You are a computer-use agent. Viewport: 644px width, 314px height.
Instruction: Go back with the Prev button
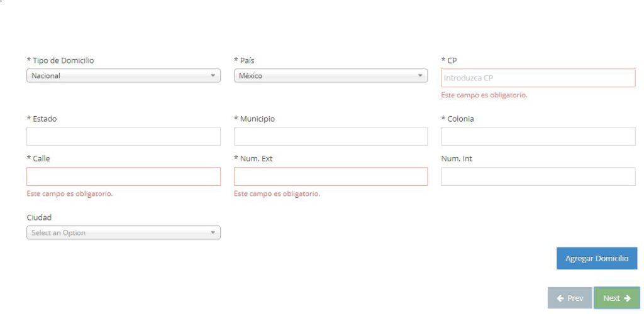coord(569,298)
